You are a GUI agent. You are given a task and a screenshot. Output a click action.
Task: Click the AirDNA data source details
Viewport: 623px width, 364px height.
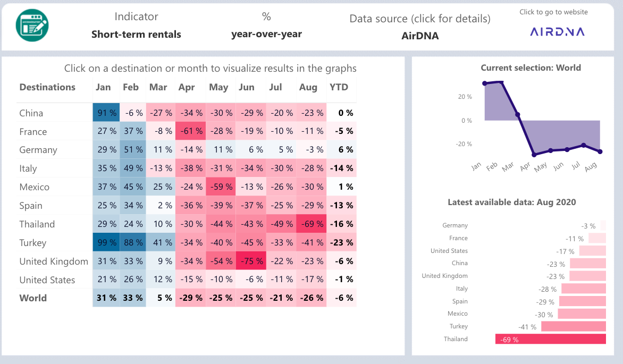click(x=420, y=36)
